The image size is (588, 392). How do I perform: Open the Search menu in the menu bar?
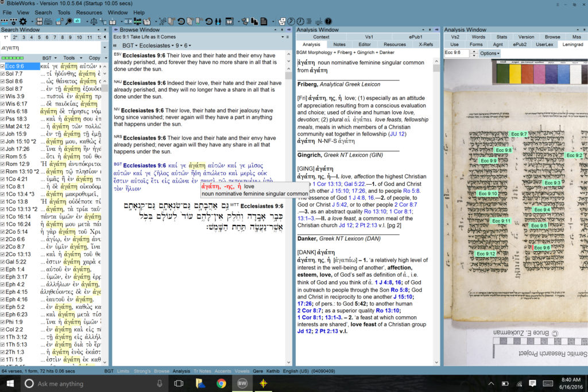click(x=43, y=13)
